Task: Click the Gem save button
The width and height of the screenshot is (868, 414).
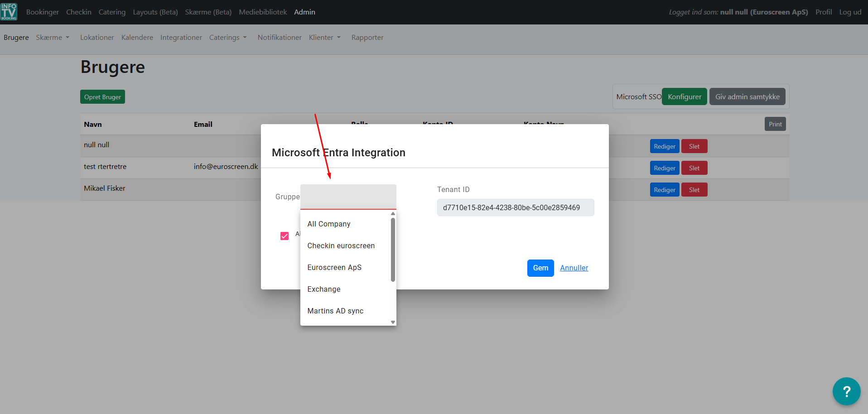Action: (x=540, y=268)
